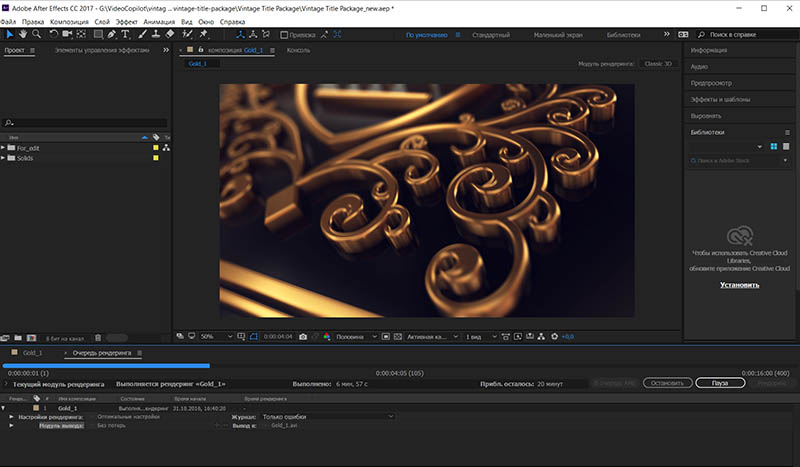Viewport: 800px width, 467px height.
Task: Open the Половина resolution dropdown
Action: click(x=356, y=337)
